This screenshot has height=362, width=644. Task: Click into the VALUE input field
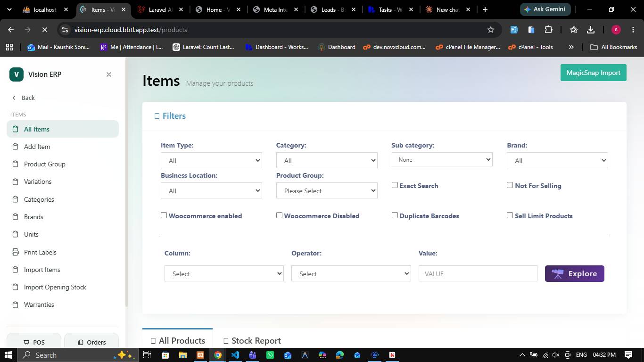[x=478, y=274]
